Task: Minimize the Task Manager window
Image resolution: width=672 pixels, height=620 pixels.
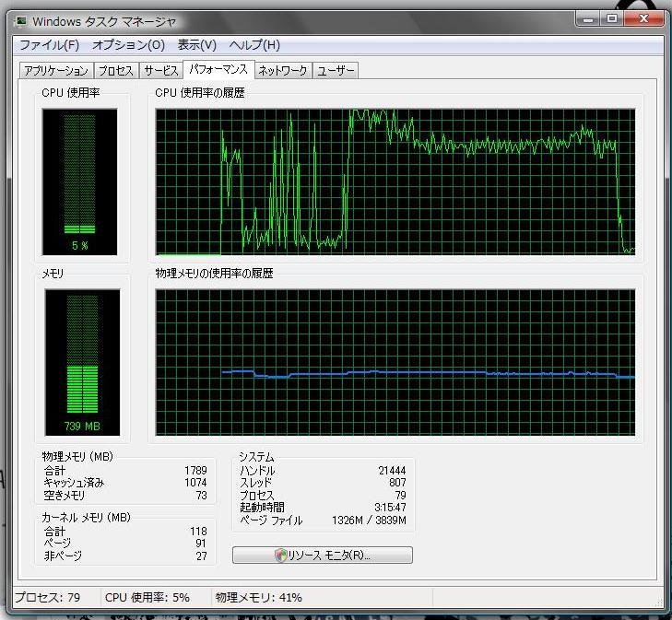Action: coord(588,18)
